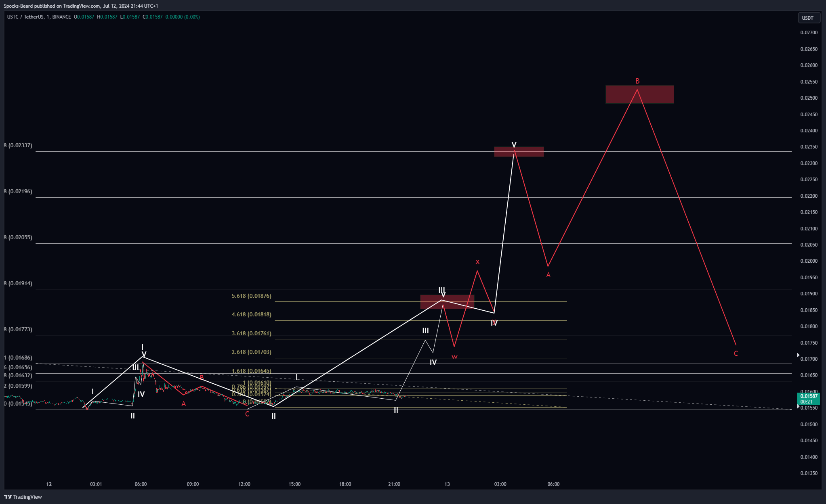This screenshot has width=826, height=504.
Task: Click the TradingView logo at bottom left
Action: (x=23, y=497)
